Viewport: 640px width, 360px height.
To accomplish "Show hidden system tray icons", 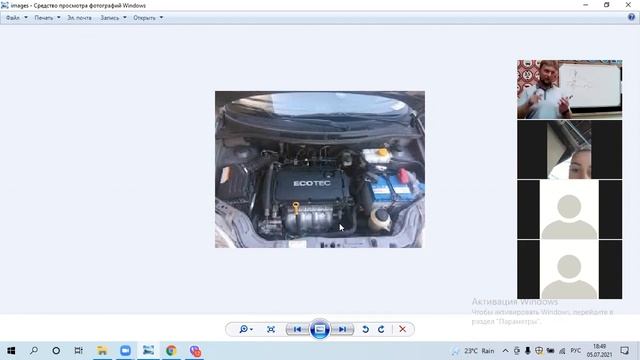I will pos(505,351).
